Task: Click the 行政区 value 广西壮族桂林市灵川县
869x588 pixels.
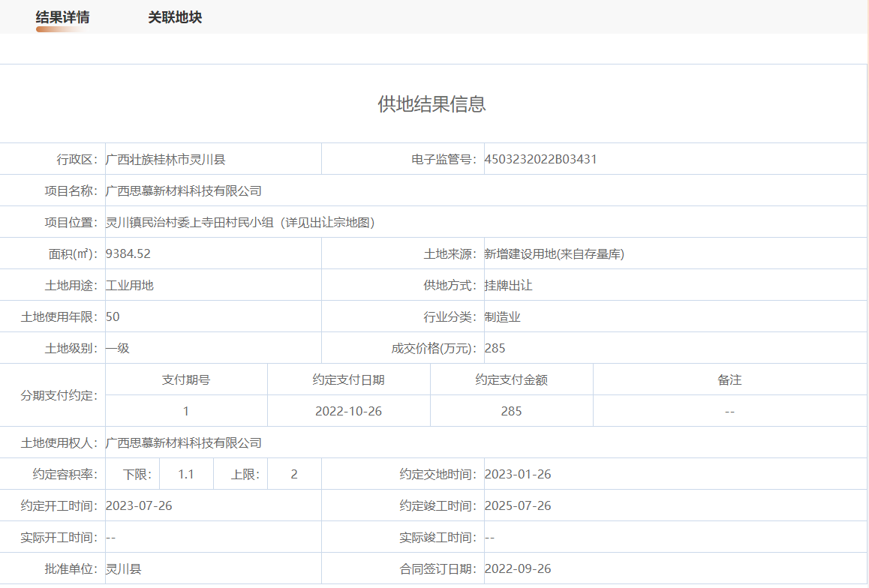Action: (166, 159)
